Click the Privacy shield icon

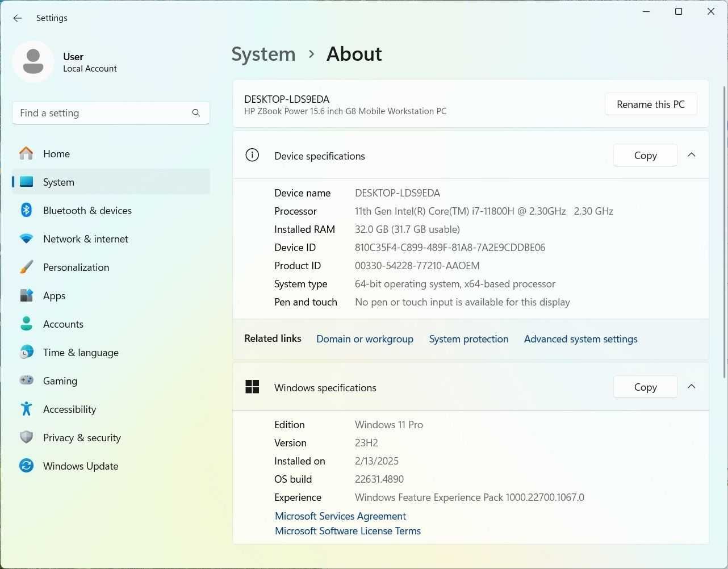pos(26,437)
